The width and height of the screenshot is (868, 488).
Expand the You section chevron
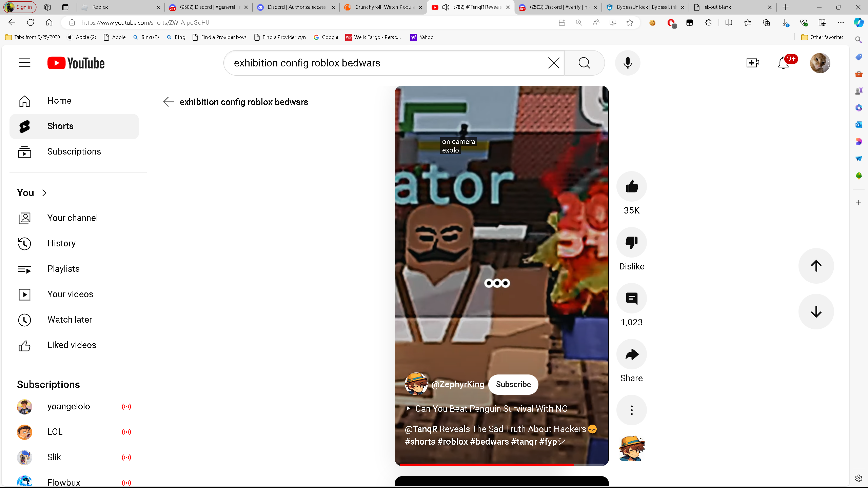pos(44,193)
